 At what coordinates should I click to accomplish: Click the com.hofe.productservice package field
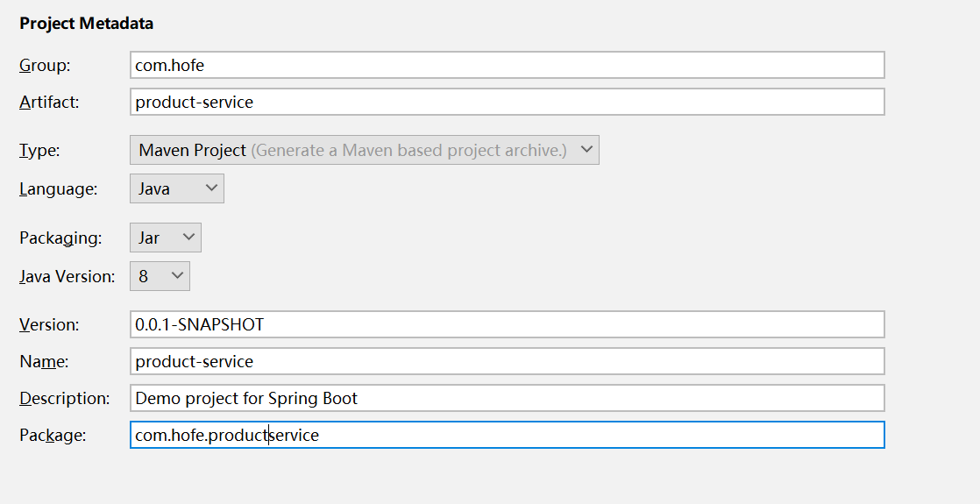(507, 435)
